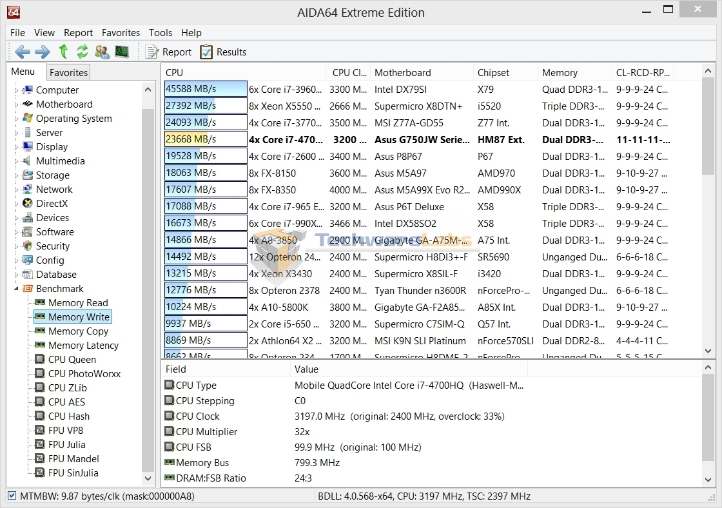Open the File menu
The image size is (722, 508).
pos(17,33)
